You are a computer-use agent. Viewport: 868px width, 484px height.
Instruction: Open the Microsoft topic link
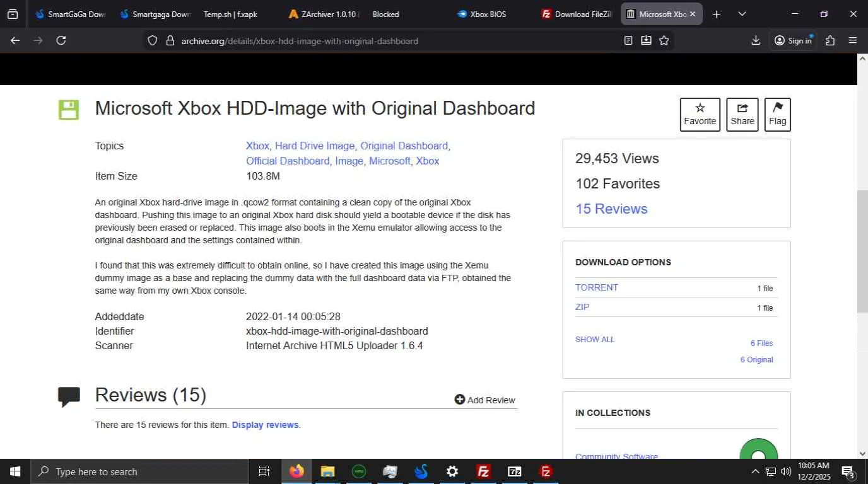click(x=390, y=161)
